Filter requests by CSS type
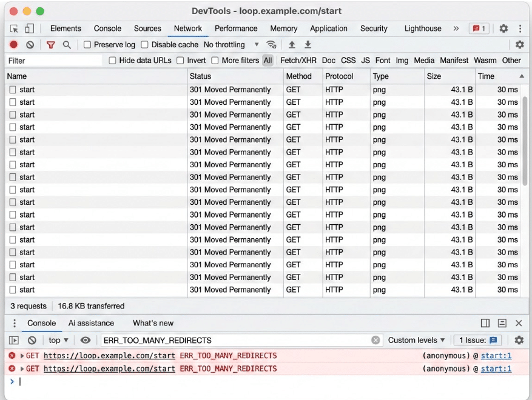The width and height of the screenshot is (532, 400). [x=348, y=61]
